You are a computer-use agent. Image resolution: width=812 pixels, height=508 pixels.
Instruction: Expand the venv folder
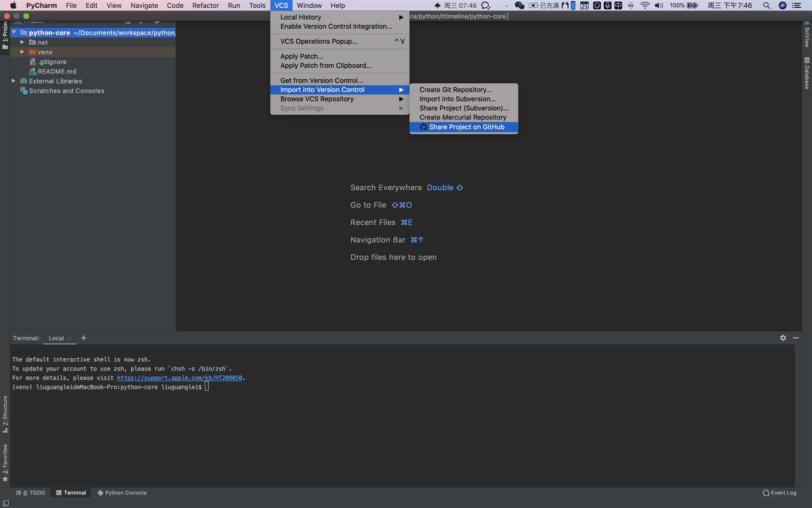(22, 52)
